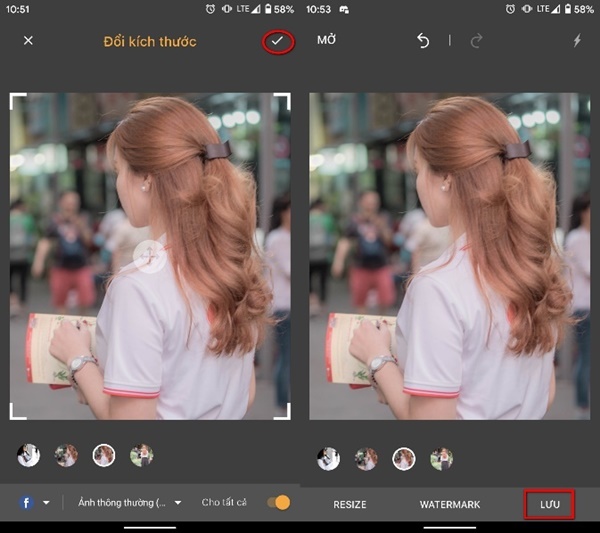Select fourth thumbnail in left screen strip
The image size is (600, 533).
[141, 456]
